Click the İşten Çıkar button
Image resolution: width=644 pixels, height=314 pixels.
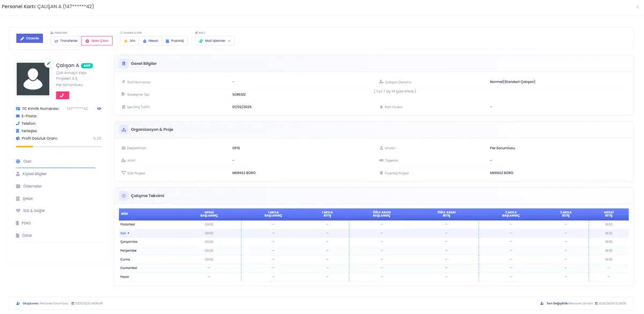(x=97, y=41)
